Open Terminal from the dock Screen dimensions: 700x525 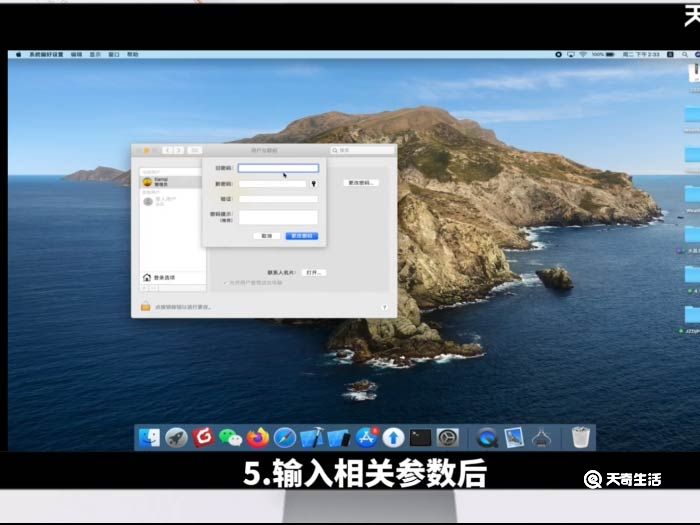coord(420,437)
